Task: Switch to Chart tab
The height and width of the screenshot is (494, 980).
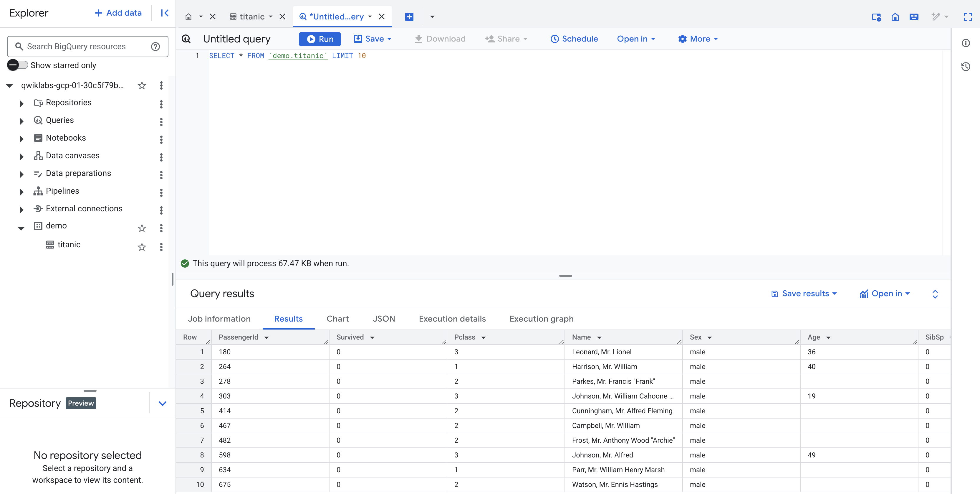Action: [338, 319]
